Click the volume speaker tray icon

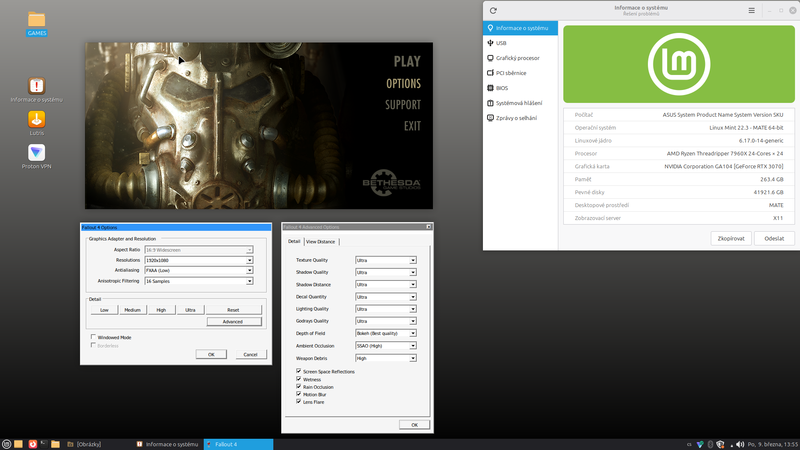(x=740, y=444)
